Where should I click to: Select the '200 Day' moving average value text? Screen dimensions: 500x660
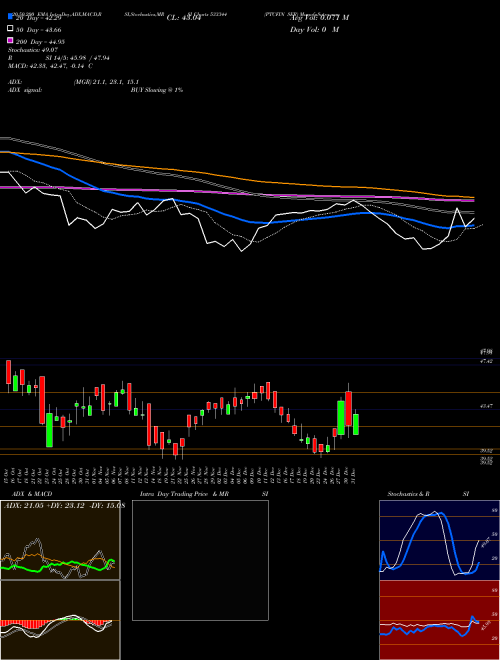pyautogui.click(x=40, y=42)
